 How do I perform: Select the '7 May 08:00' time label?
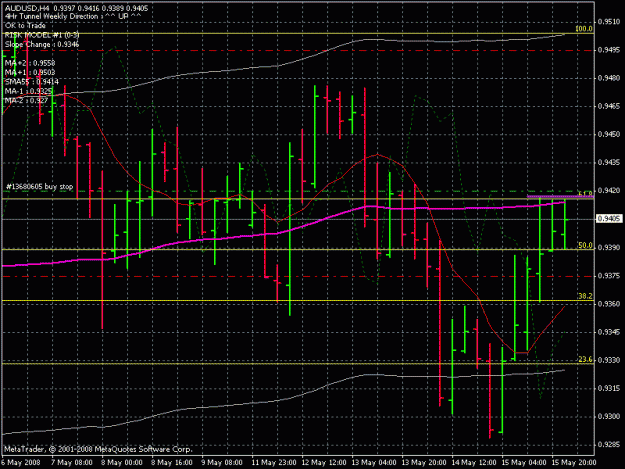[72, 463]
